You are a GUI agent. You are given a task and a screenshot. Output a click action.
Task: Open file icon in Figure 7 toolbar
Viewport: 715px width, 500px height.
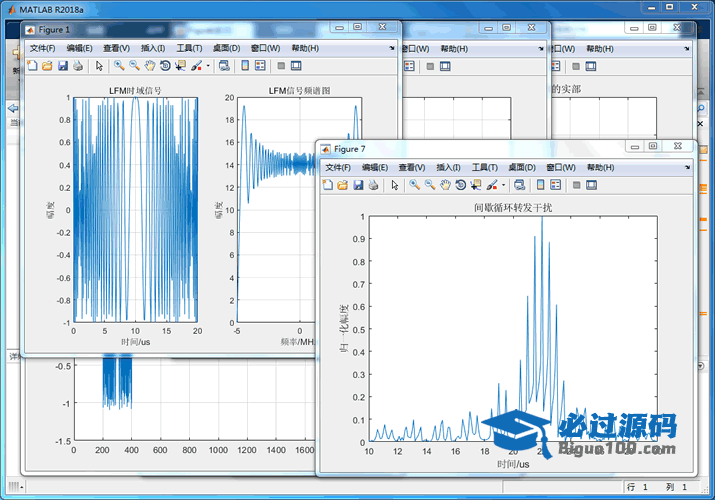(343, 185)
